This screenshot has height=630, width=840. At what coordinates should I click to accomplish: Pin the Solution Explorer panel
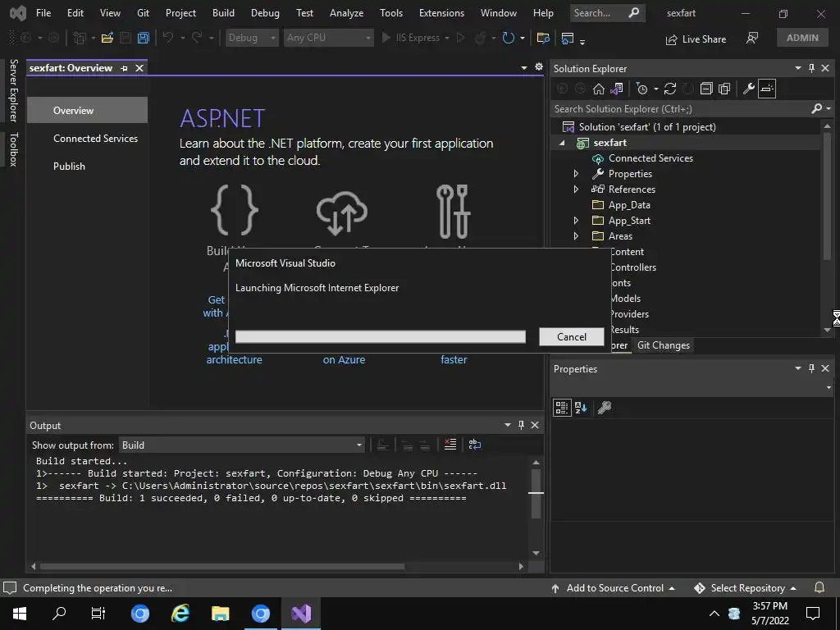click(x=811, y=68)
